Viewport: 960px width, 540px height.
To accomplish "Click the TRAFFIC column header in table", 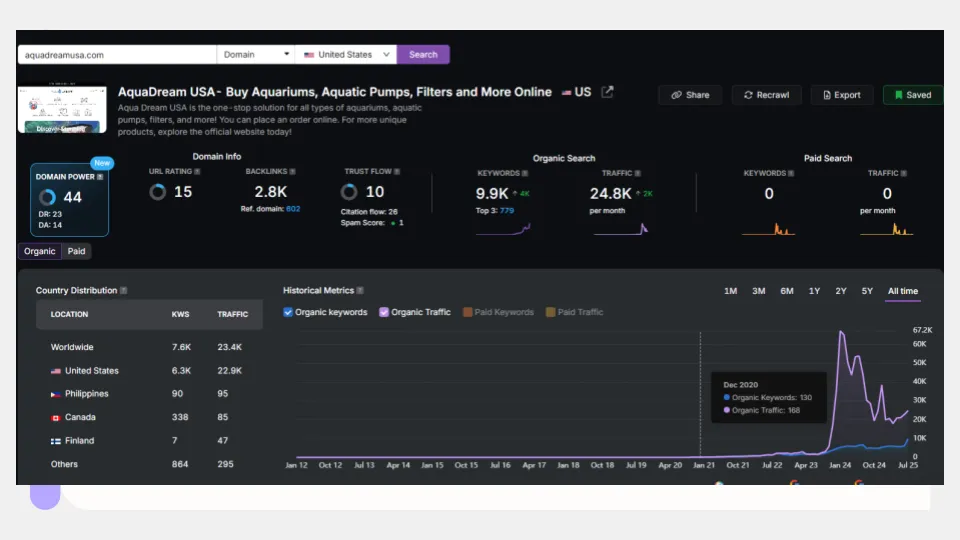I will pyautogui.click(x=233, y=315).
